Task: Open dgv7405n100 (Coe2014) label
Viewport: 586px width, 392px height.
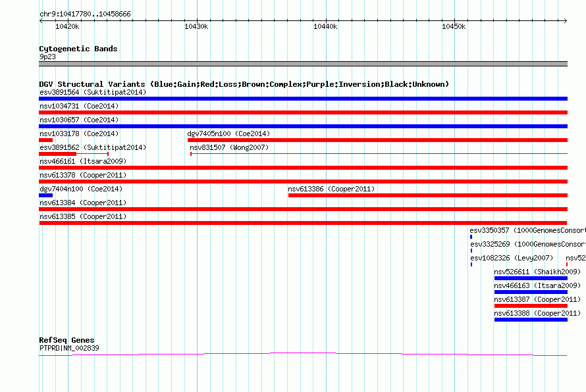Action: (x=228, y=134)
